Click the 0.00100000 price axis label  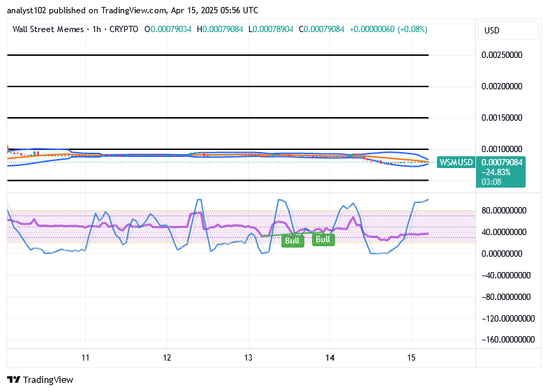[502, 149]
